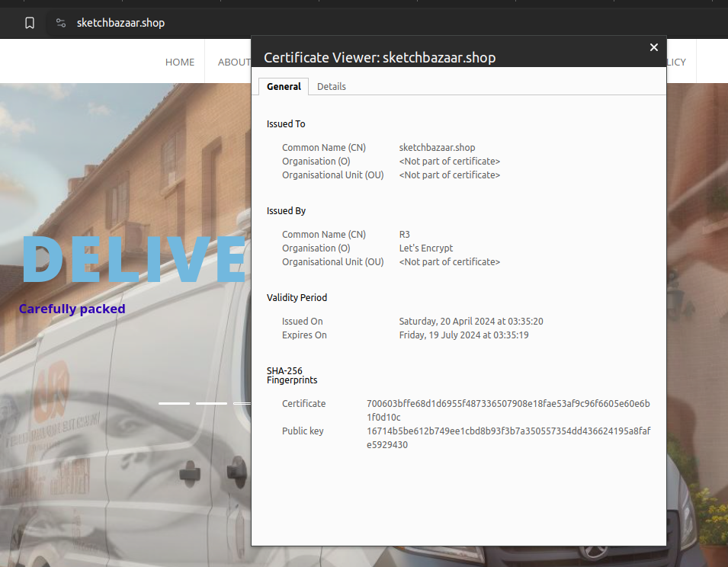
Task: Open the HOME navigation link
Action: (180, 62)
